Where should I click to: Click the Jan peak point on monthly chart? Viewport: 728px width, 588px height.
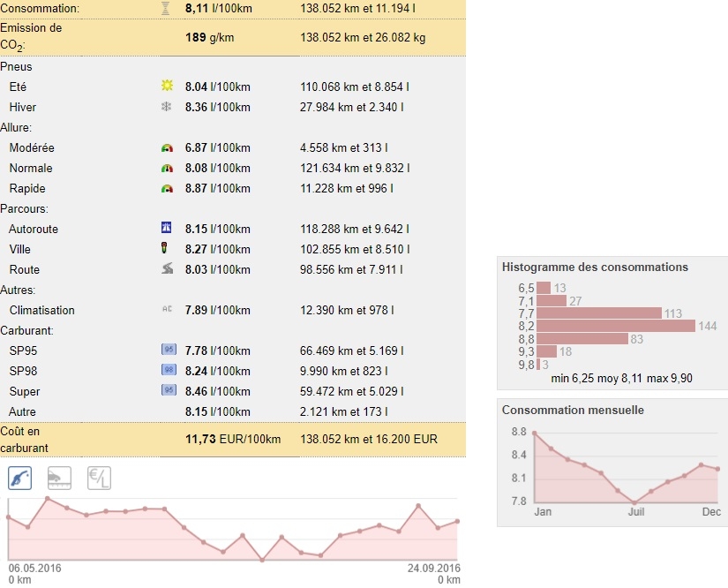click(535, 433)
